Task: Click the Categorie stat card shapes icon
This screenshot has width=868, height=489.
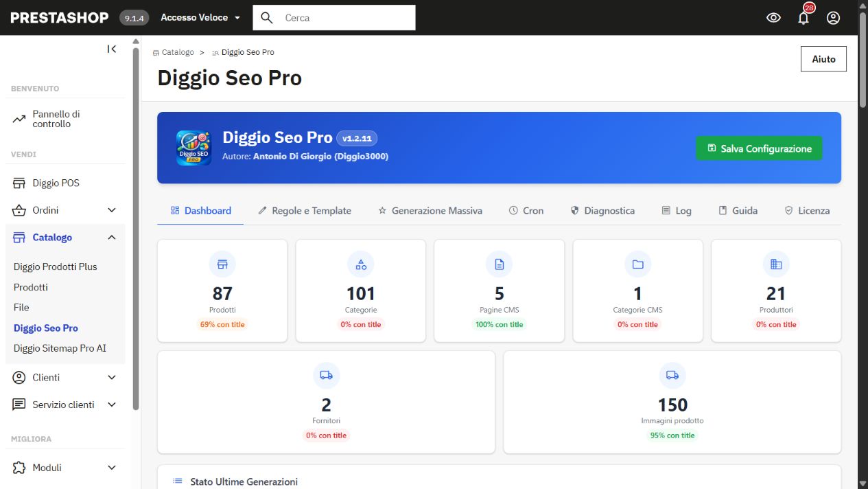Action: click(361, 264)
